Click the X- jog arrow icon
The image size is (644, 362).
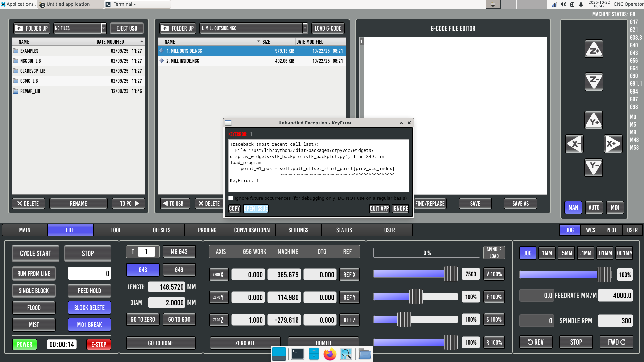[574, 144]
